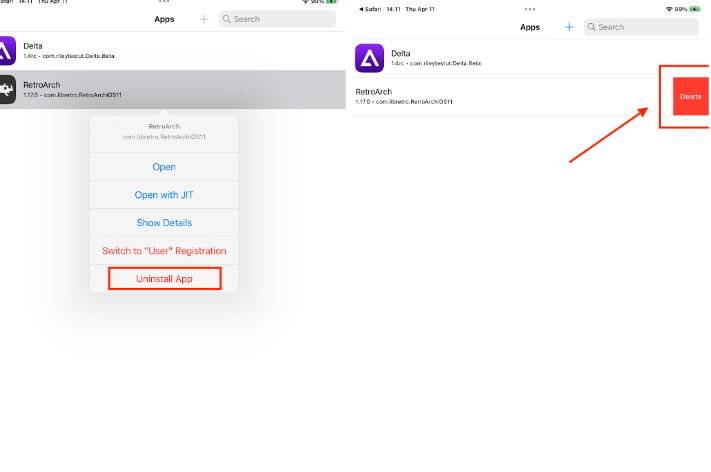711x472 pixels.
Task: Tap the Delta app icon in the right screenshot
Action: 369,57
